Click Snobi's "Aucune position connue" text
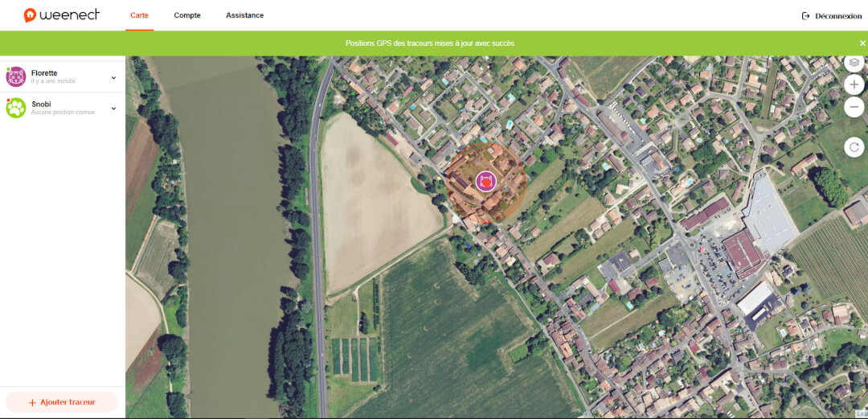The width and height of the screenshot is (868, 419). click(63, 113)
